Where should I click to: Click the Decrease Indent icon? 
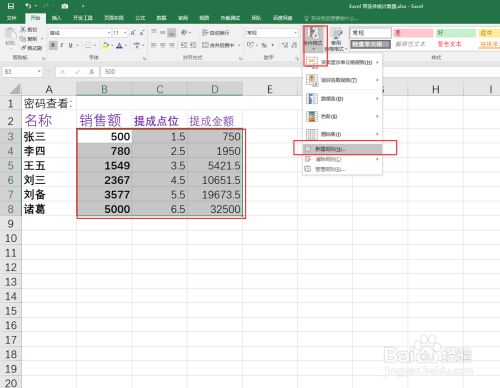(184, 45)
